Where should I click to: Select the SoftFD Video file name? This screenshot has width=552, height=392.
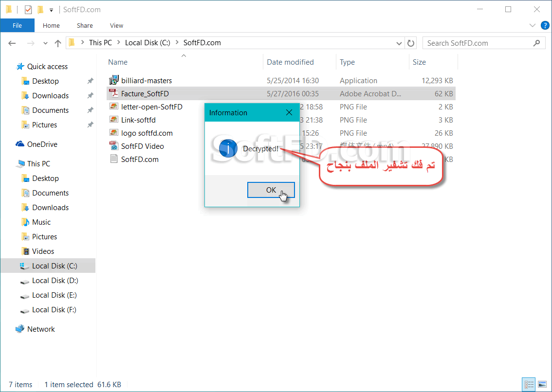[x=142, y=146]
